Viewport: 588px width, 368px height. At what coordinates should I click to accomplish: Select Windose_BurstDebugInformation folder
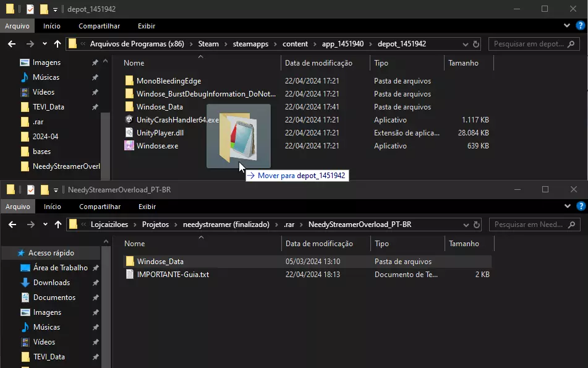pos(206,94)
